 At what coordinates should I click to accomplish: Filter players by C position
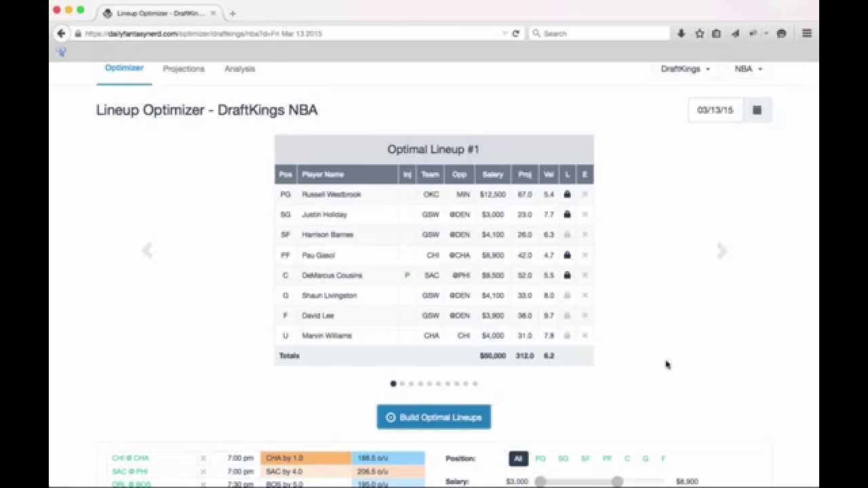(x=627, y=459)
